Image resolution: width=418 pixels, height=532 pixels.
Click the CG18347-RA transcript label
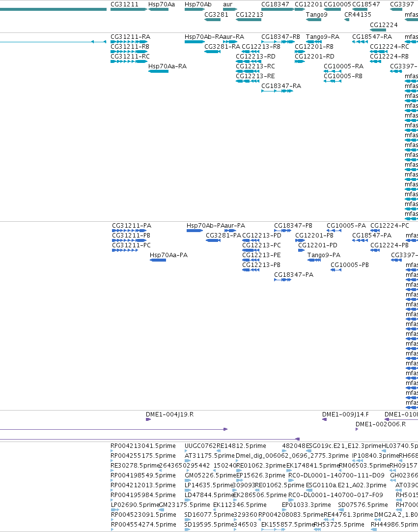281,86
